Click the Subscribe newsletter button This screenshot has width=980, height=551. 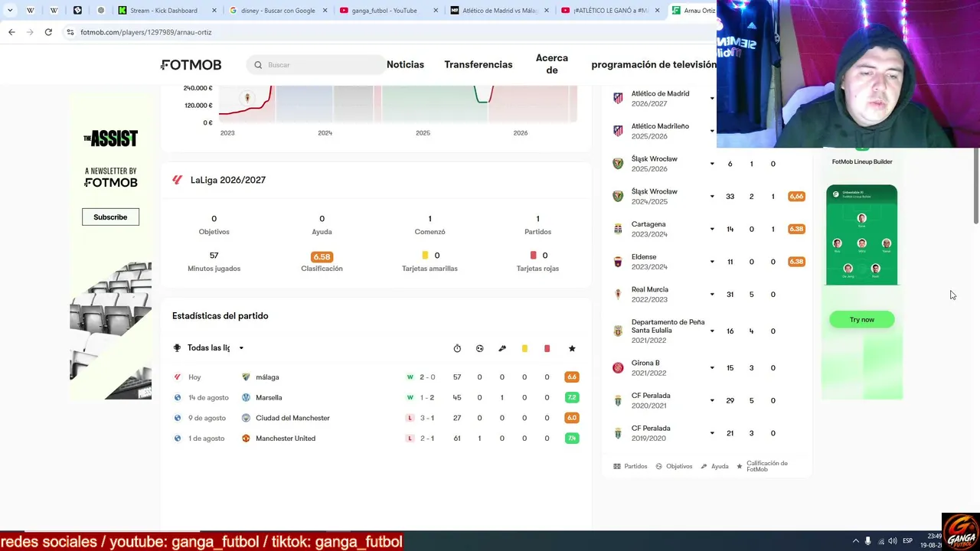110,217
